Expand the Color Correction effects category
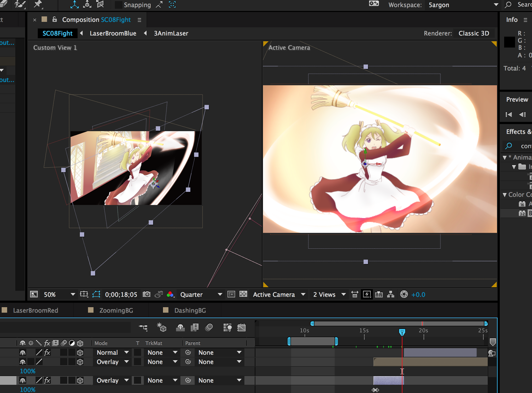The height and width of the screenshot is (393, 532). click(505, 195)
